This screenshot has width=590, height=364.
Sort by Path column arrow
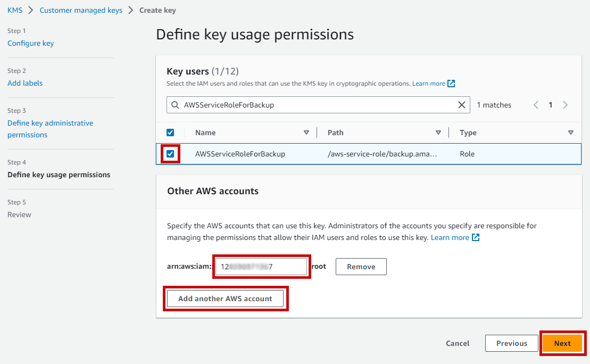pos(438,133)
